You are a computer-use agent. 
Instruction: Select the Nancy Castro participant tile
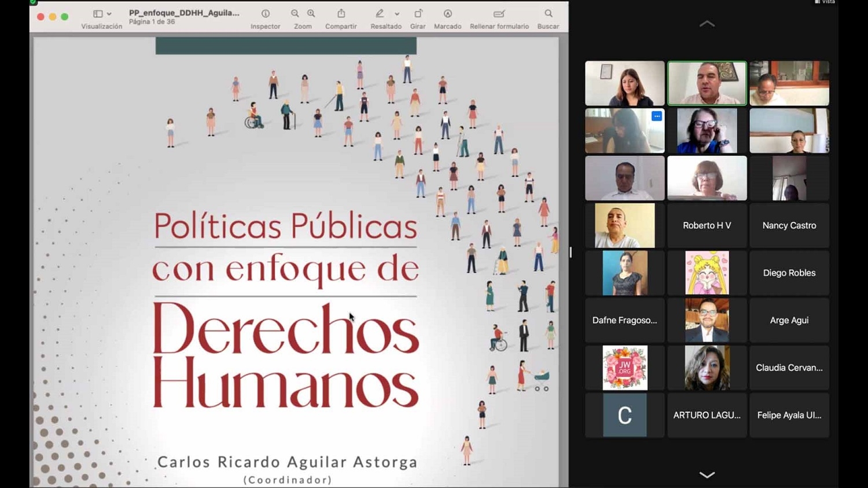pos(789,226)
